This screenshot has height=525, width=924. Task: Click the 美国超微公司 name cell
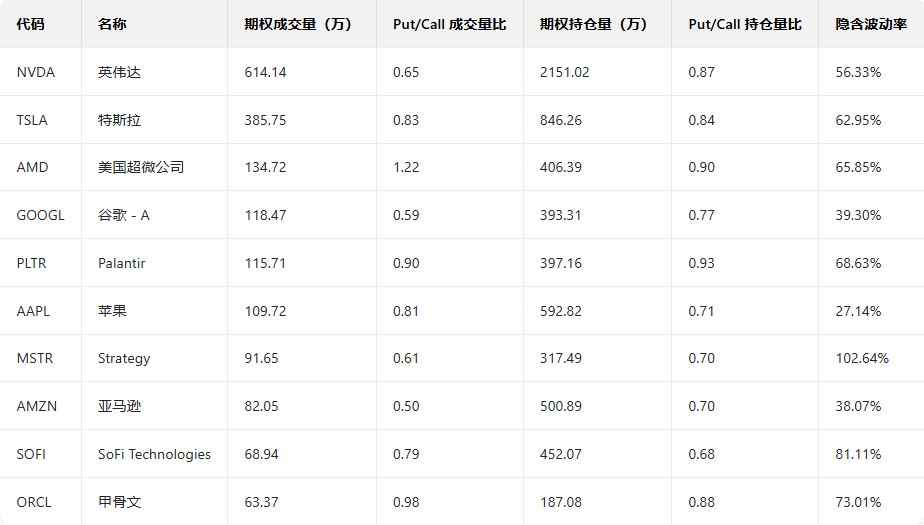point(141,167)
